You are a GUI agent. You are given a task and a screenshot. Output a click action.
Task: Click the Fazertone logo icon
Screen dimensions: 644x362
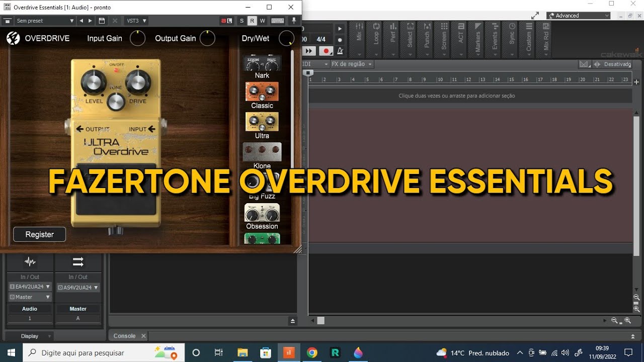point(13,38)
